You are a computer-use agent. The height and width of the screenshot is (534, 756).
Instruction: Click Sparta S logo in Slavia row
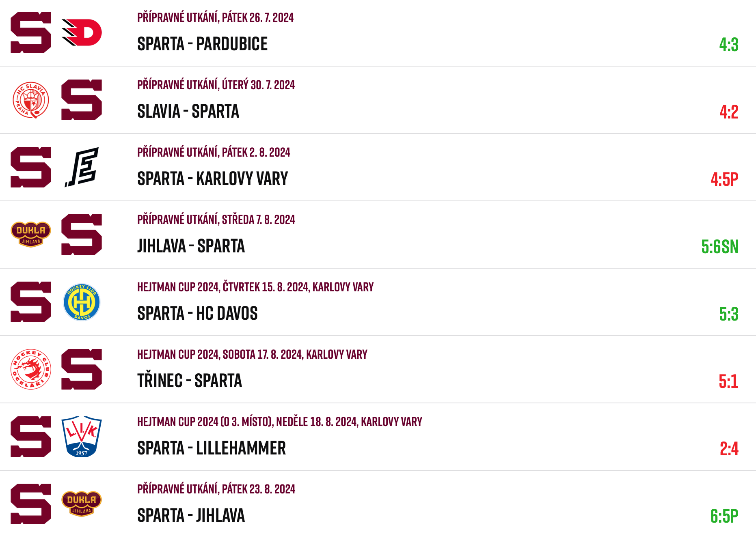[x=82, y=100]
